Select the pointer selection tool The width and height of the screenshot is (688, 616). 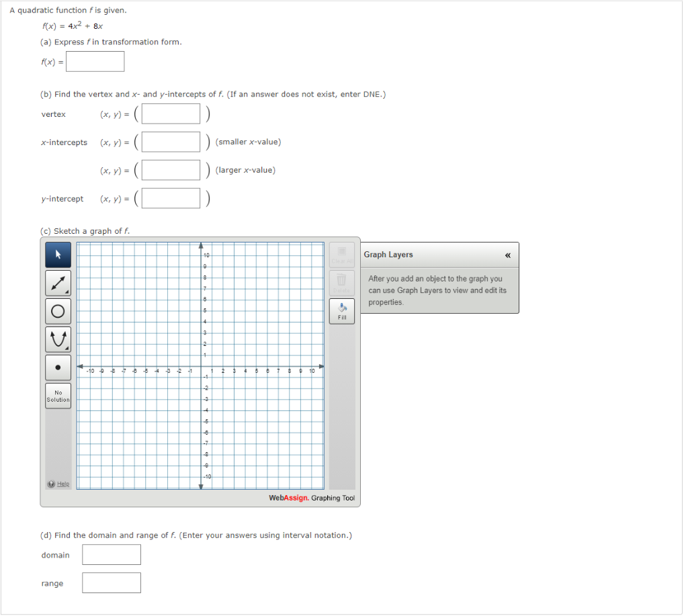(58, 255)
